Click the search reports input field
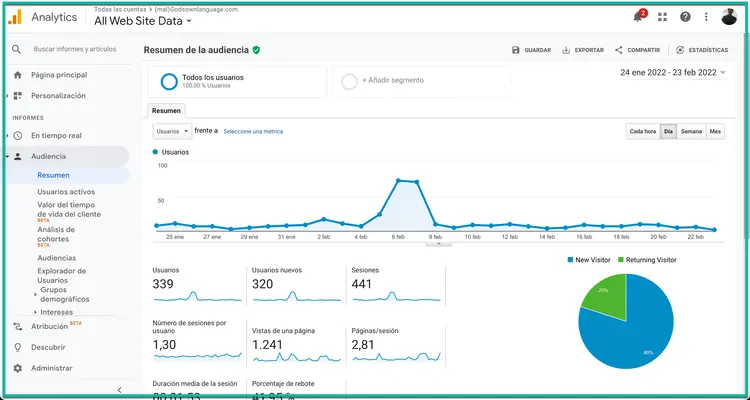Viewport: 750px width, 400px height. click(75, 48)
